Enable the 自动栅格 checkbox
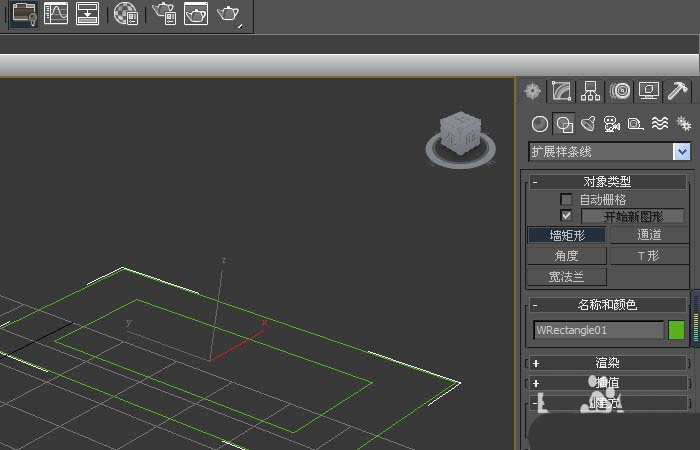This screenshot has height=450, width=700. coord(566,199)
